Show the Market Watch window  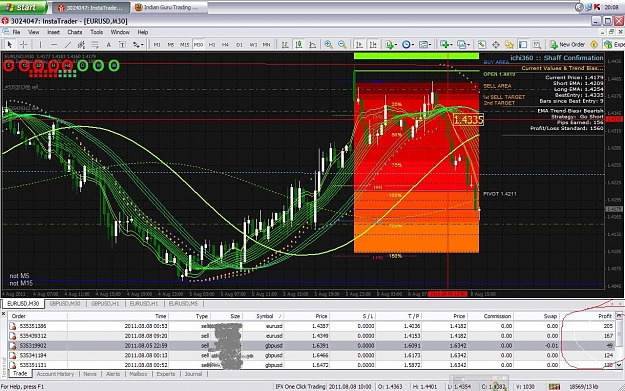[x=482, y=45]
